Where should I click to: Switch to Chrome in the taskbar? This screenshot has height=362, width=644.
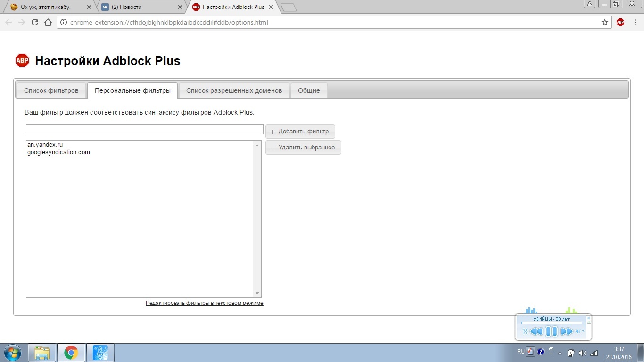pos(71,353)
